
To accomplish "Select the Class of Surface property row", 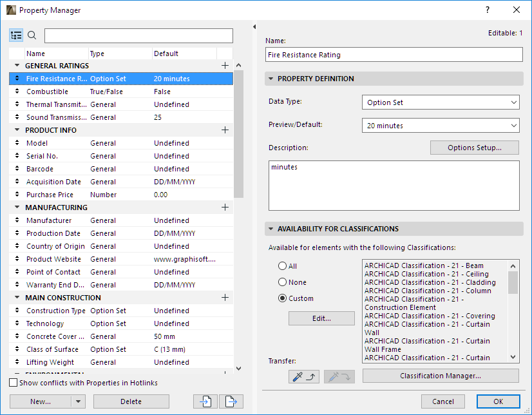I will [121, 349].
